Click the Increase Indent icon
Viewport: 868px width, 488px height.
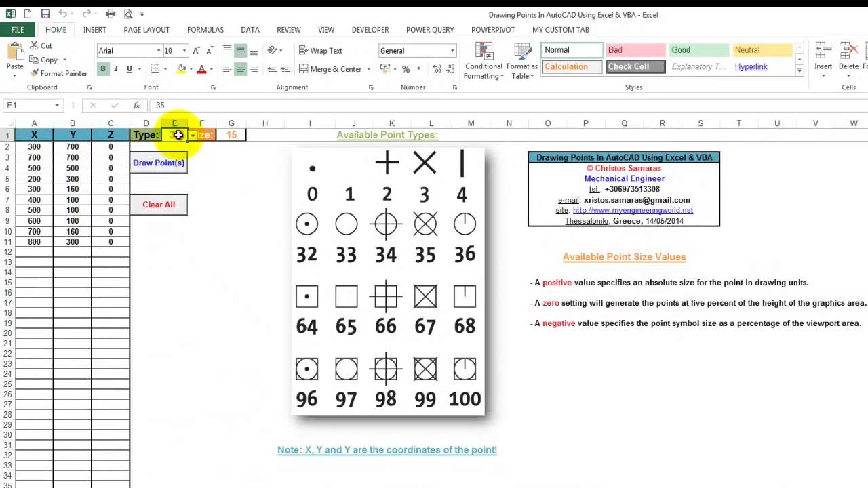(x=285, y=69)
